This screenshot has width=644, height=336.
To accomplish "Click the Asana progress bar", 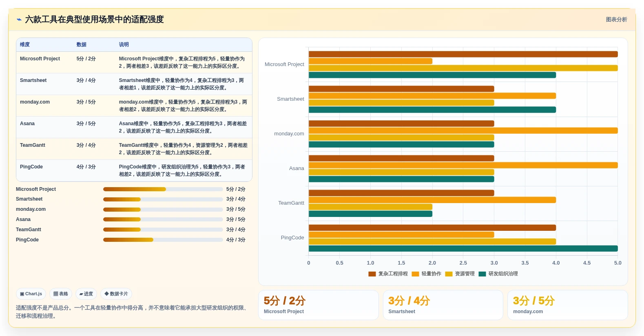I will [163, 219].
